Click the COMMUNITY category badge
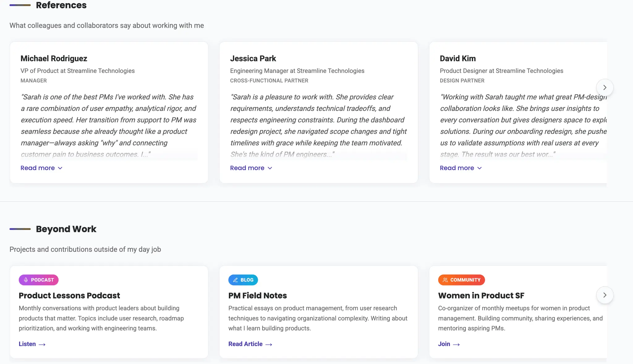This screenshot has width=633, height=364. coord(461,280)
